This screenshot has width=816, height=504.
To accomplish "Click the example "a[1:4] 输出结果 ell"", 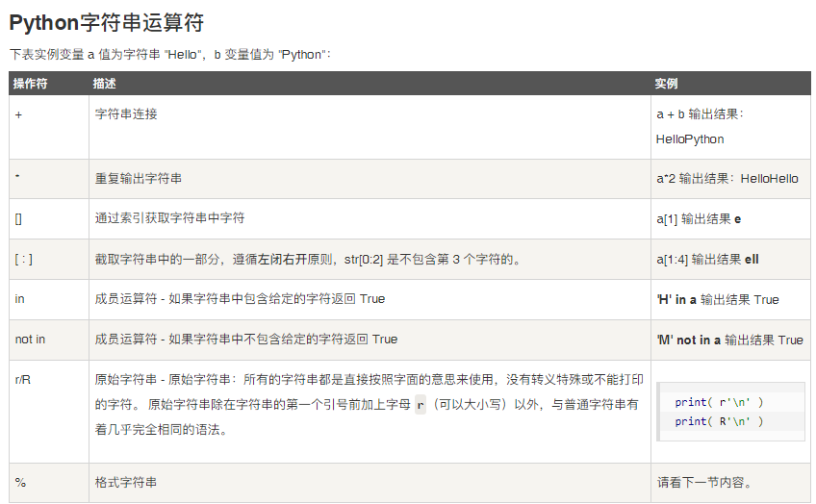I will click(707, 259).
